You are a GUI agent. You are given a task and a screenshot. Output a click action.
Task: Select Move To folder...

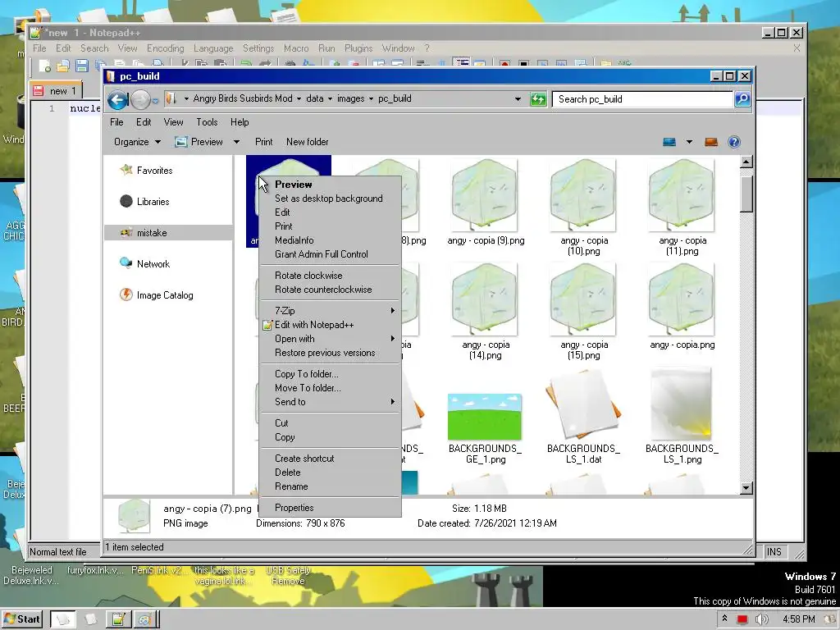(330, 388)
